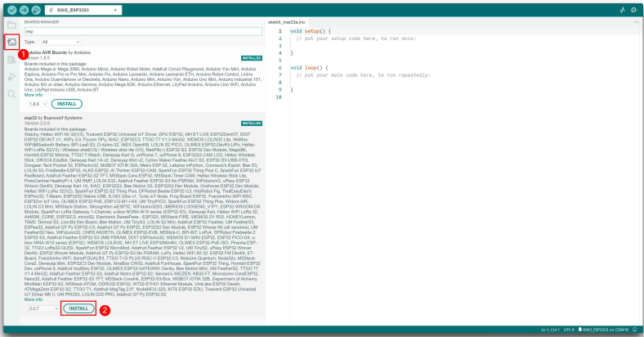Open Boards Manager in the sidebar
The image size is (644, 337).
coord(11,42)
